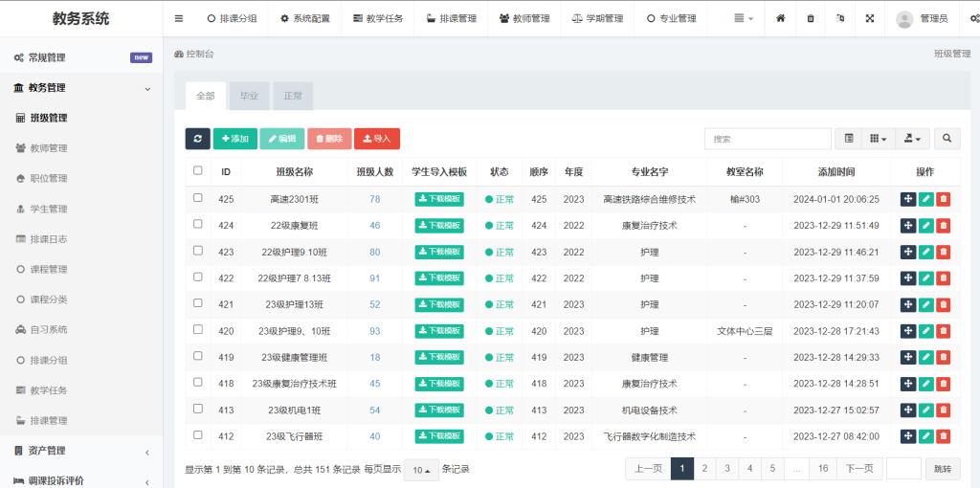Screen dimensions: 980x488
Task: Click the 搜索 search input field
Action: point(768,139)
